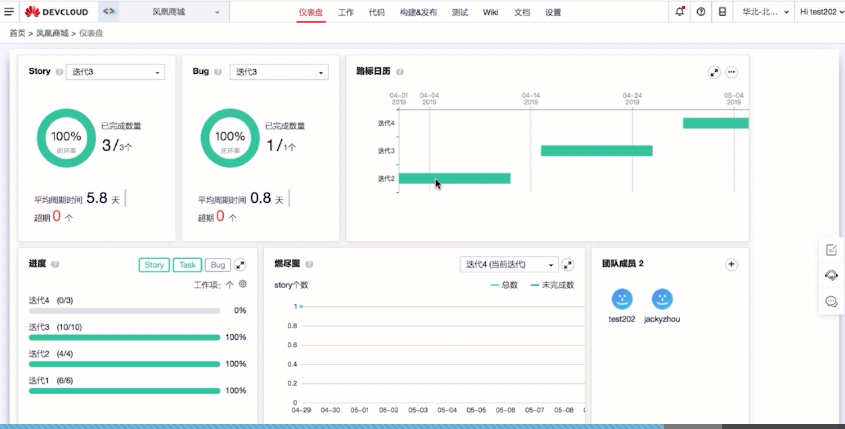Open the 凤凰商城 project dropdown

coord(174,12)
